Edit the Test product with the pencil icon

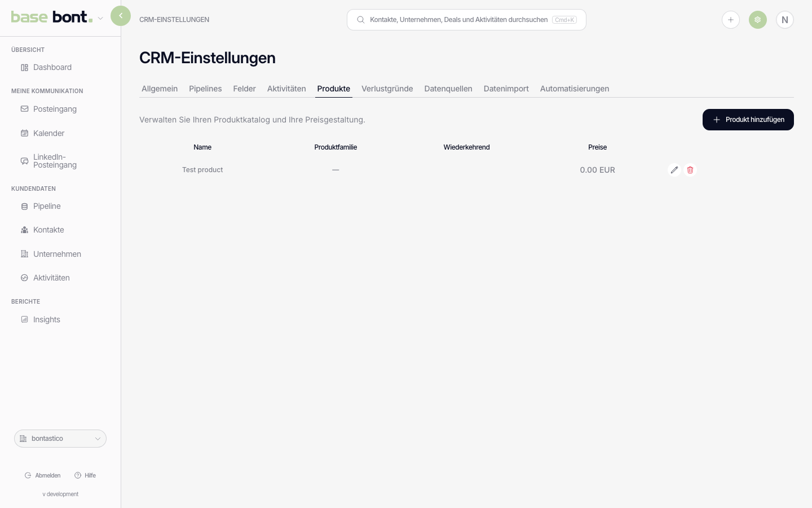pos(674,170)
